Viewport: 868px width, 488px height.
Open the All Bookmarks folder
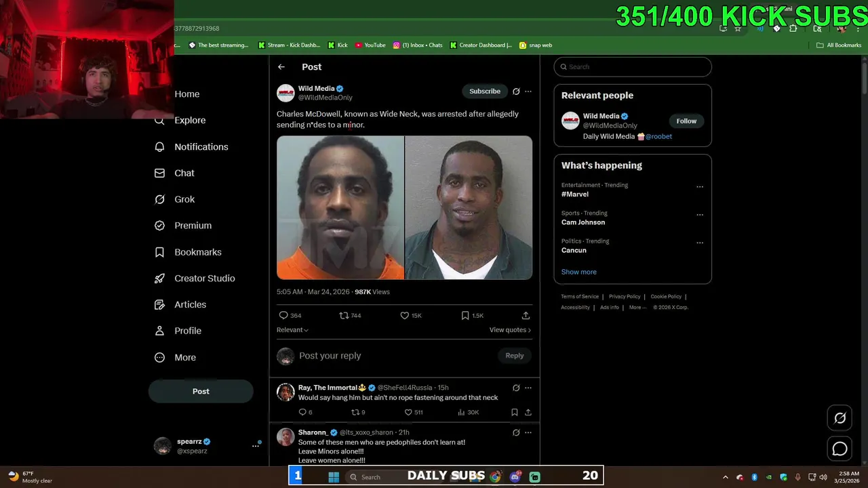(839, 45)
